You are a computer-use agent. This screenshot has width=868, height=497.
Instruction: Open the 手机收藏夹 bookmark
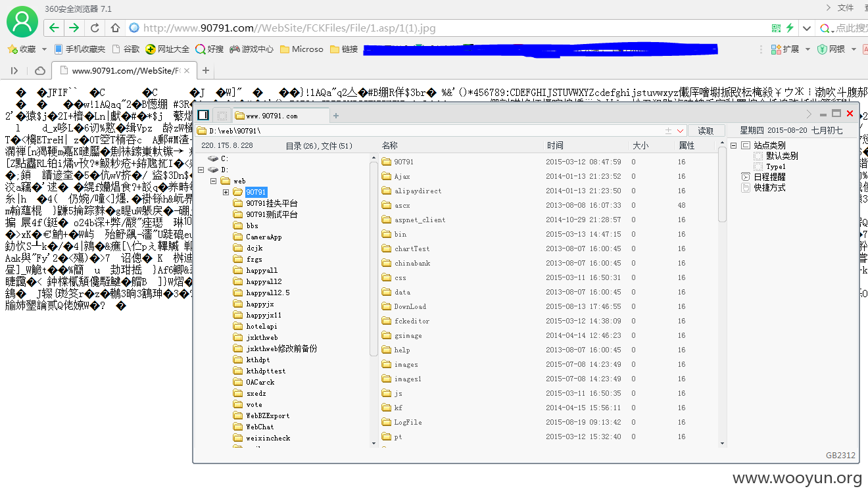click(x=80, y=49)
